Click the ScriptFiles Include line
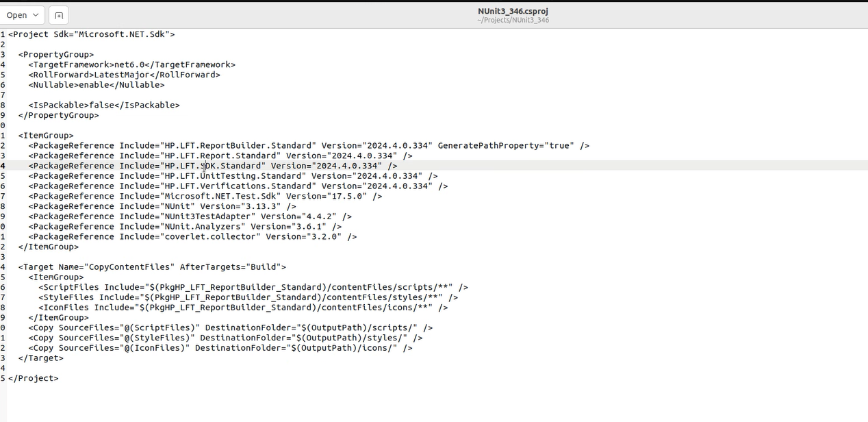Screen dimensions: 868x422 pyautogui.click(x=253, y=288)
